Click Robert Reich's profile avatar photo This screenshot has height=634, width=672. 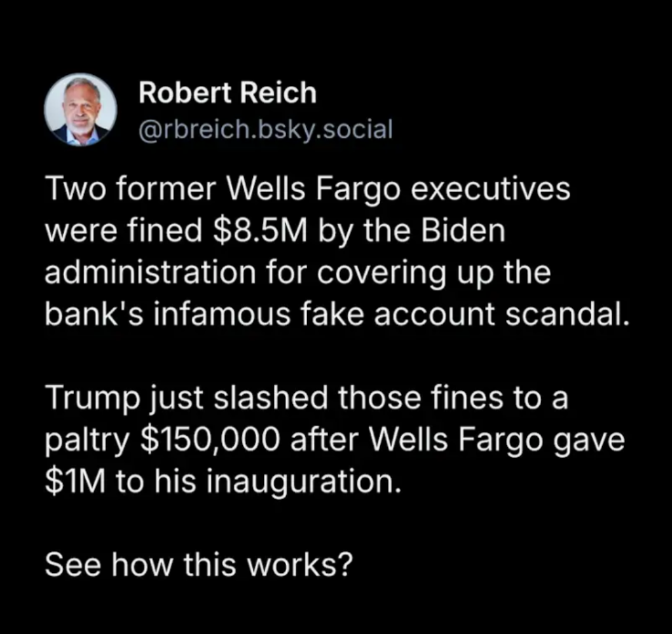[80, 110]
